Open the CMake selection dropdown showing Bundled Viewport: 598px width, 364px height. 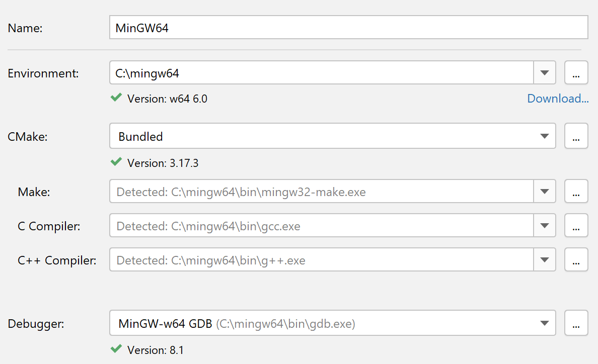point(544,136)
